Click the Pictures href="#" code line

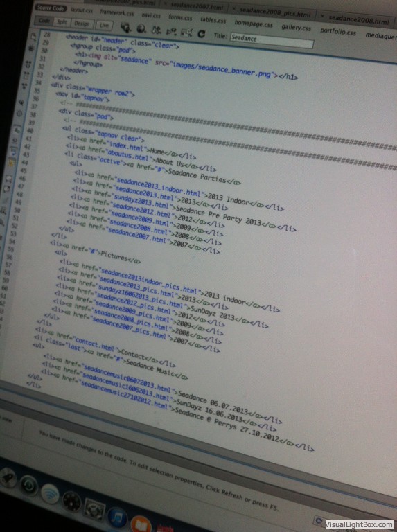click(x=95, y=252)
